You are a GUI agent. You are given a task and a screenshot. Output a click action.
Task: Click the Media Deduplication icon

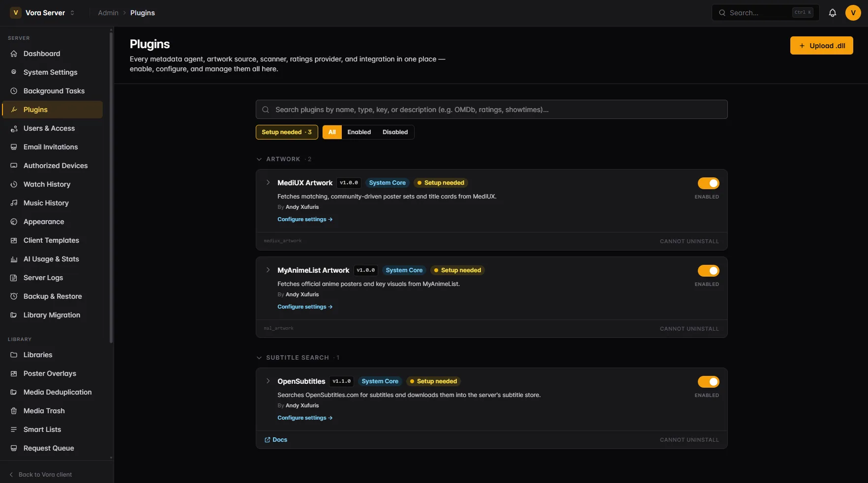14,392
